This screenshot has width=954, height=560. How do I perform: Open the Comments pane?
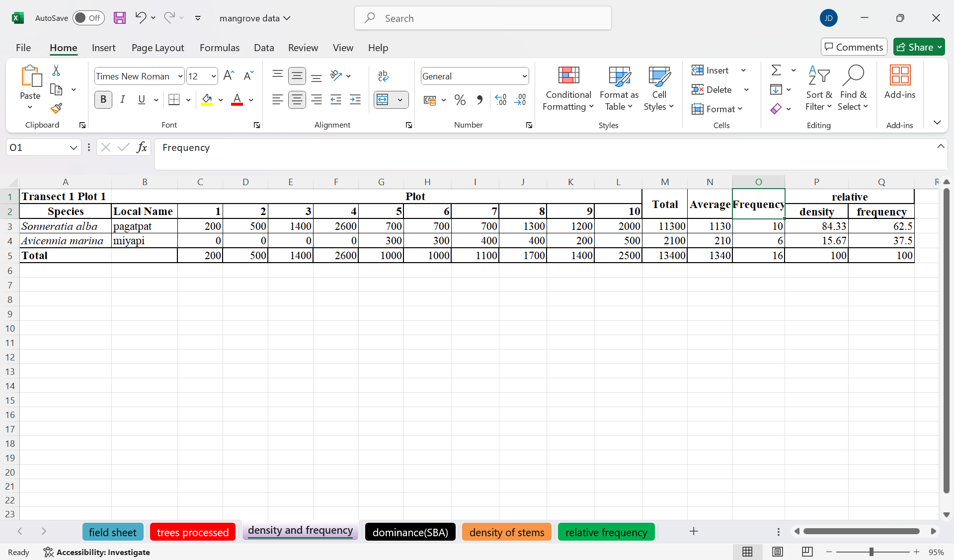pyautogui.click(x=854, y=47)
